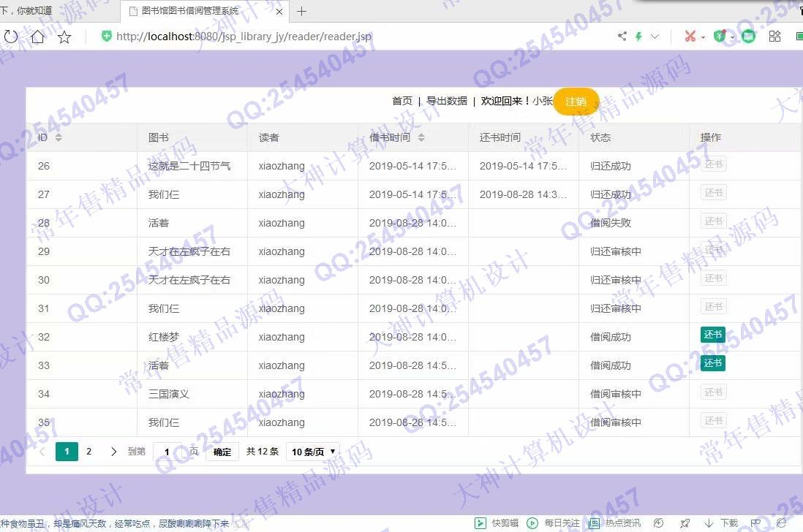This screenshot has height=532, width=803.
Task: Open 快剪辑 in the status bar
Action: [497, 522]
